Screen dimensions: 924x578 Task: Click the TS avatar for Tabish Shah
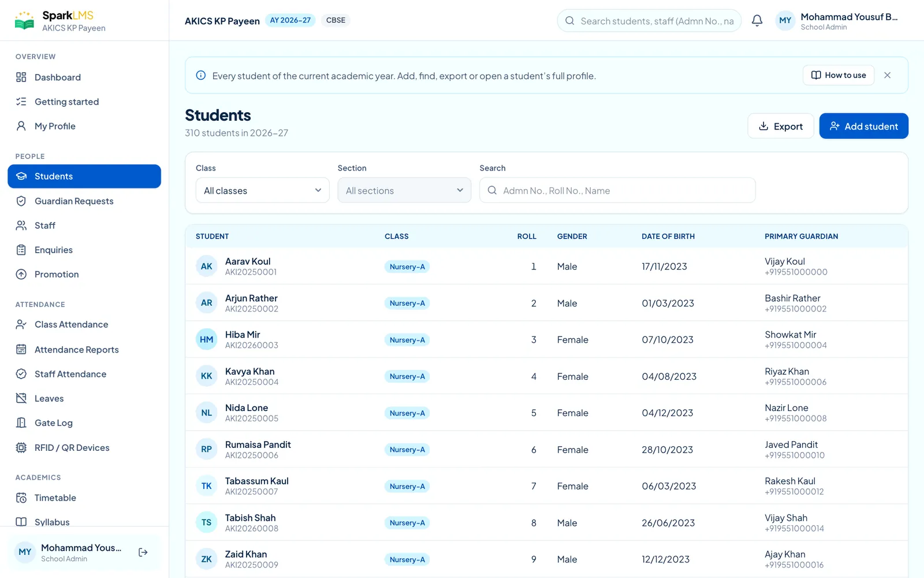click(206, 523)
